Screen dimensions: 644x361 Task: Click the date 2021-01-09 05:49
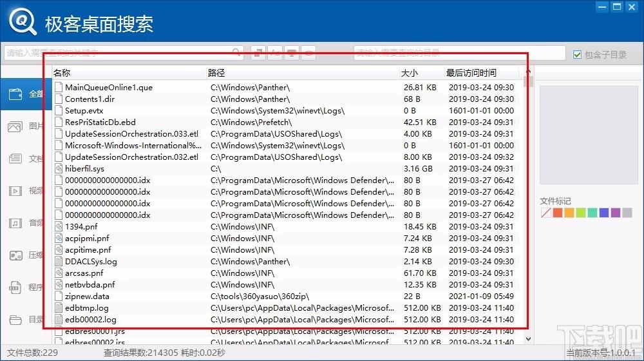(481, 297)
